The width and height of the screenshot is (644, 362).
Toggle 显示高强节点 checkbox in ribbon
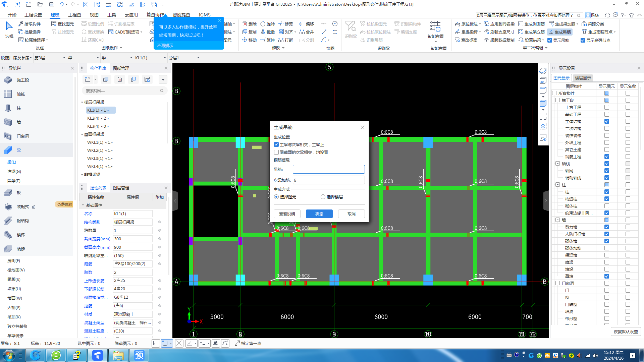pyautogui.click(x=583, y=40)
